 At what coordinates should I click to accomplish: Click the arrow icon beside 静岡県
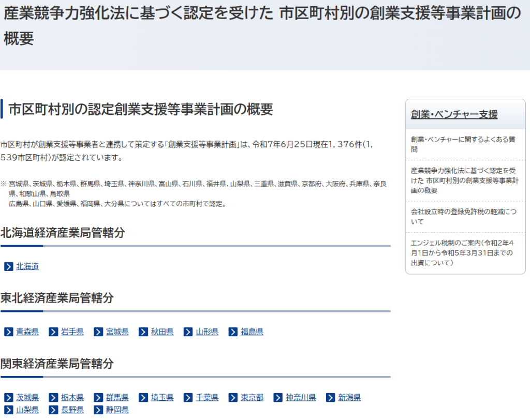[x=98, y=410]
